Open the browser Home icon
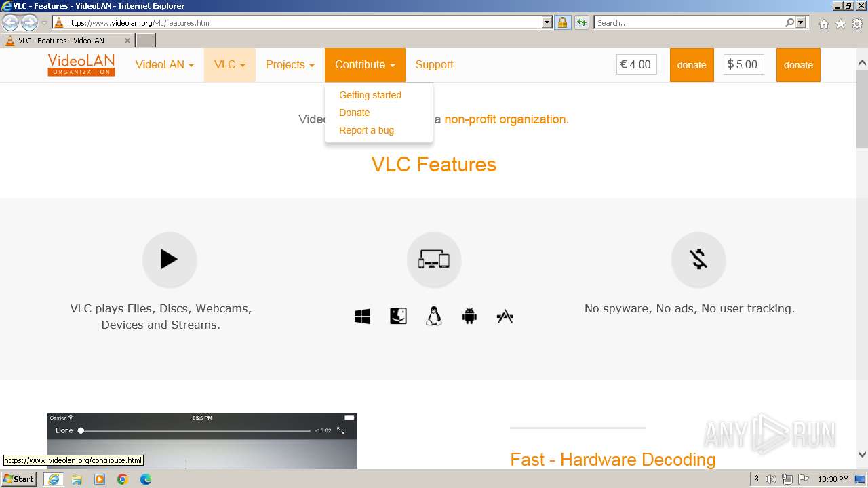The width and height of the screenshot is (868, 488). (823, 24)
